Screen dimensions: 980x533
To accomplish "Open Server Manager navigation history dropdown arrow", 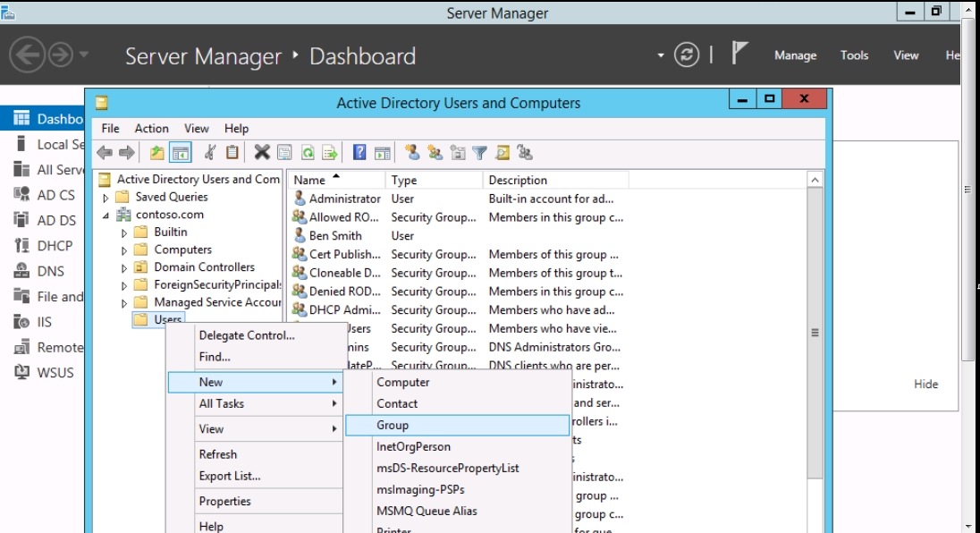I will tap(84, 55).
